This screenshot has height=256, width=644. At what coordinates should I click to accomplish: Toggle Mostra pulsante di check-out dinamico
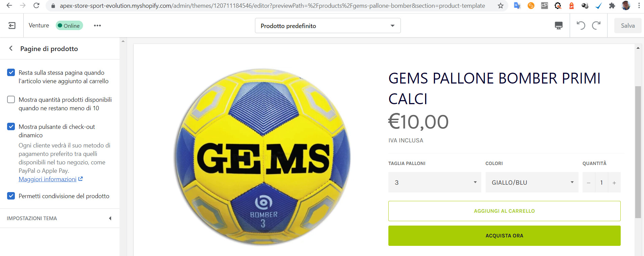pos(11,126)
